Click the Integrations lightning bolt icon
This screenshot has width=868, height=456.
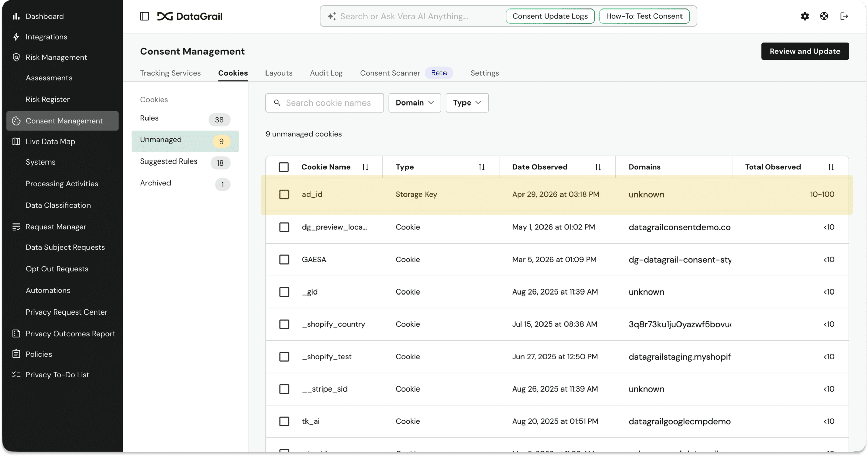tap(16, 37)
